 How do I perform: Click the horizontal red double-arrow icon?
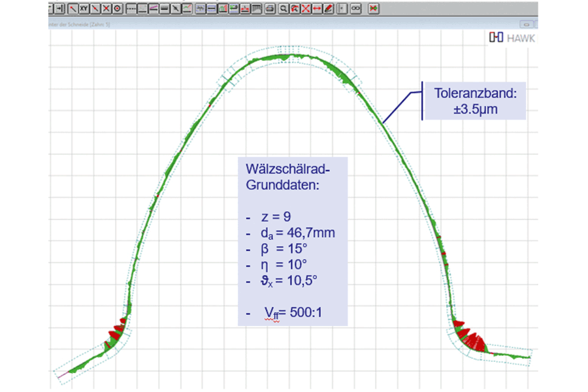(x=317, y=8)
